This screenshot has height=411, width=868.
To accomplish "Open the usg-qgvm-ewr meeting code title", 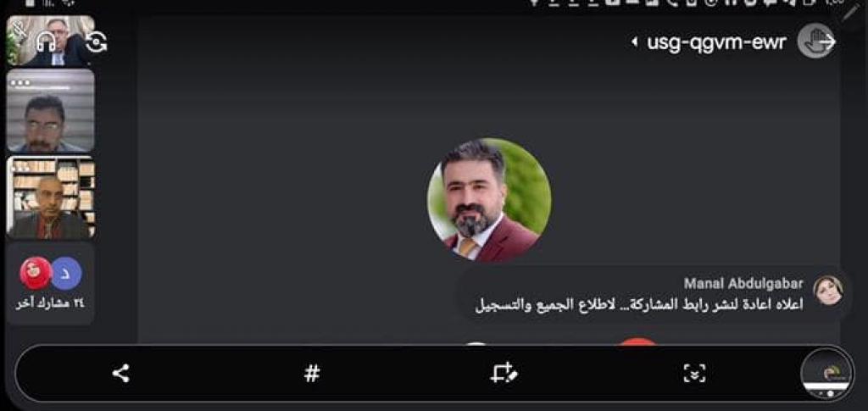I will click(716, 42).
